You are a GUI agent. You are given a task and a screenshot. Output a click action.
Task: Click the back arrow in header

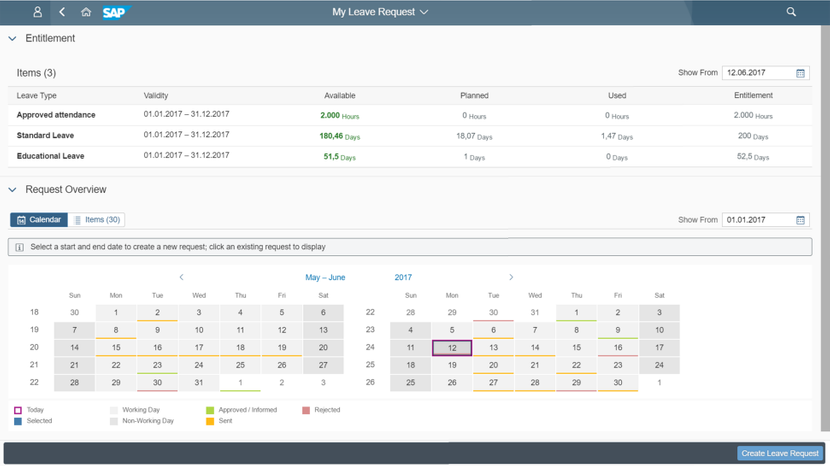[x=62, y=12]
